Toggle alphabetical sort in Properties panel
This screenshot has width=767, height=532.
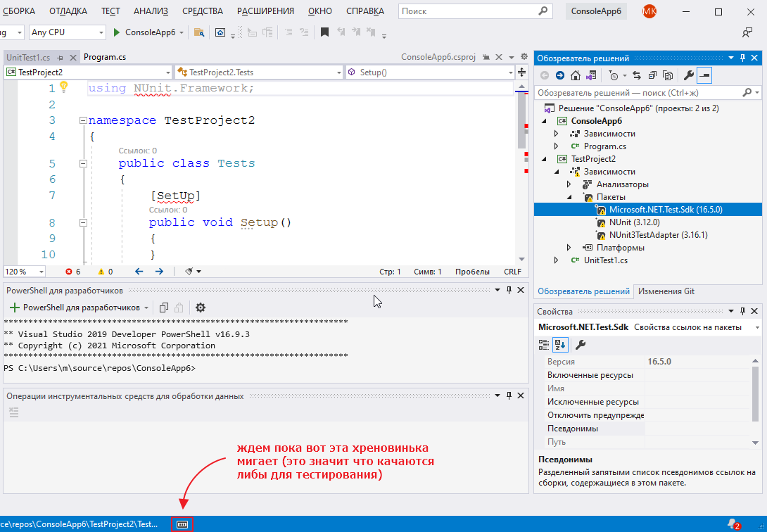560,344
